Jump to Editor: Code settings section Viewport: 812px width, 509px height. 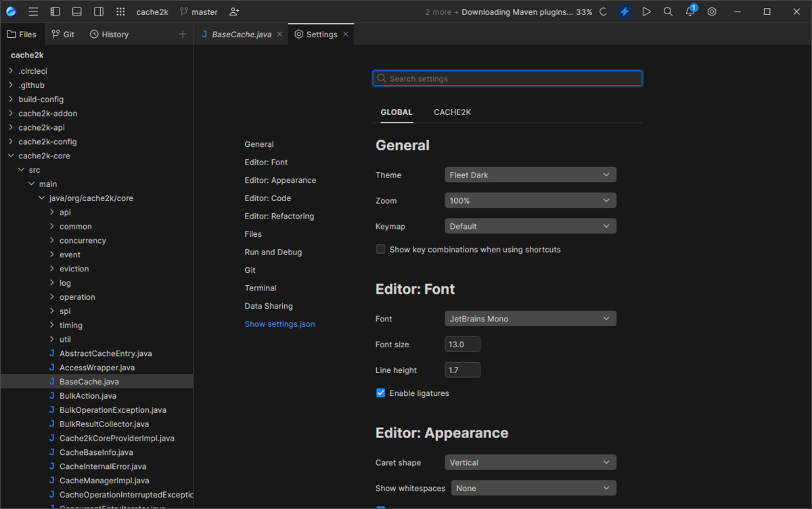coord(268,198)
